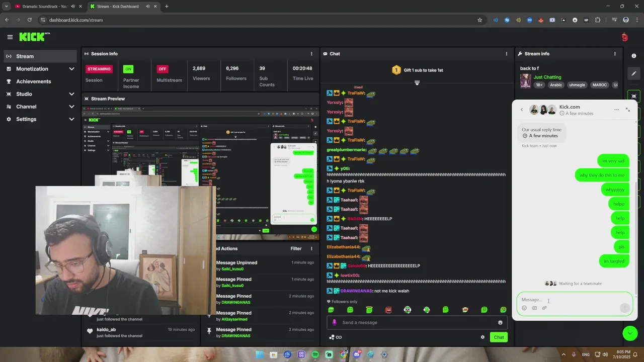Collapse support widget with green chevron button
This screenshot has width=644, height=362.
pos(630,333)
